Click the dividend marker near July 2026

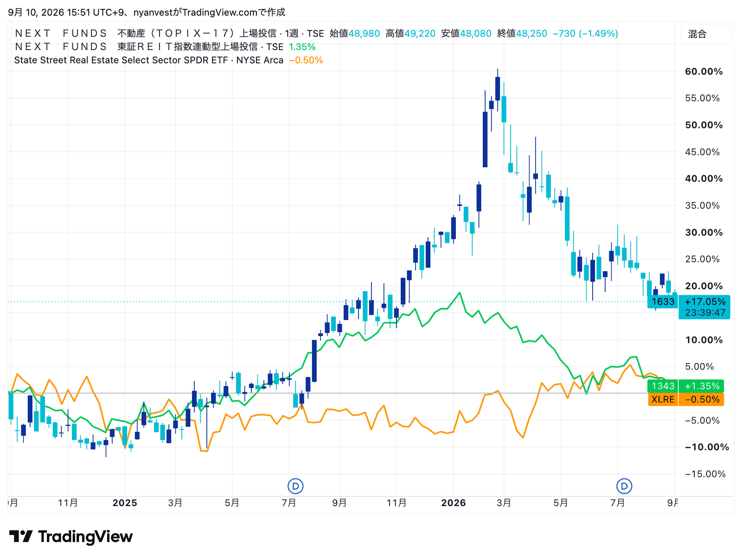[x=624, y=486]
